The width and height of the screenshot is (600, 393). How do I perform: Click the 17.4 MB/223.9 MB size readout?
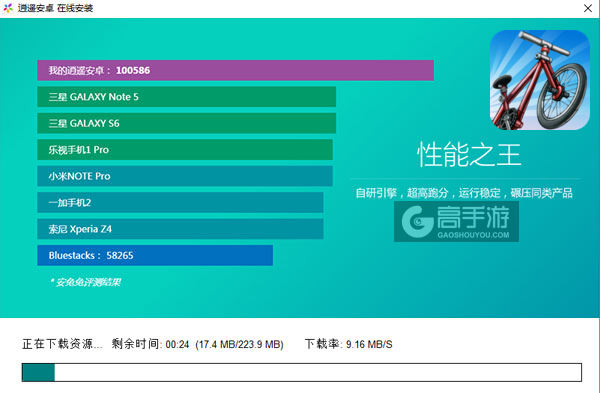pyautogui.click(x=240, y=344)
